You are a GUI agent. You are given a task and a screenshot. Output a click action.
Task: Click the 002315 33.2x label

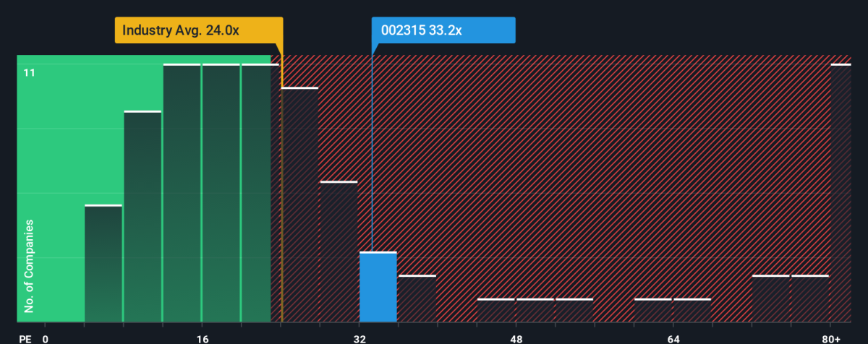coord(443,30)
